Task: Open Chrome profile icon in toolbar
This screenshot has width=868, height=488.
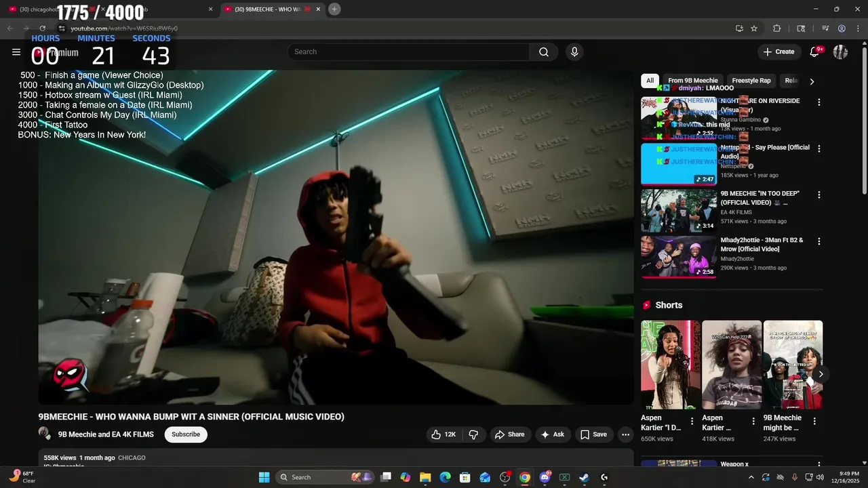Action: (x=842, y=28)
